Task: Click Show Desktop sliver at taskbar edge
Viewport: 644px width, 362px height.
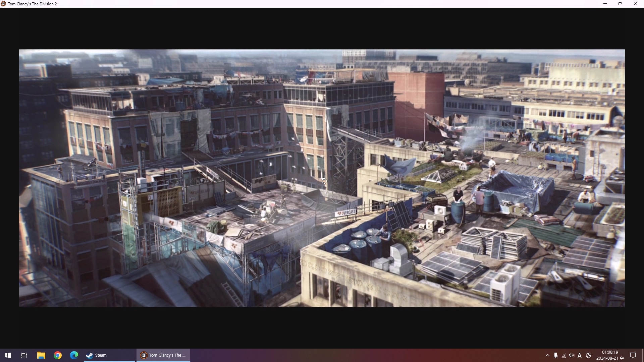Action: (x=643, y=355)
